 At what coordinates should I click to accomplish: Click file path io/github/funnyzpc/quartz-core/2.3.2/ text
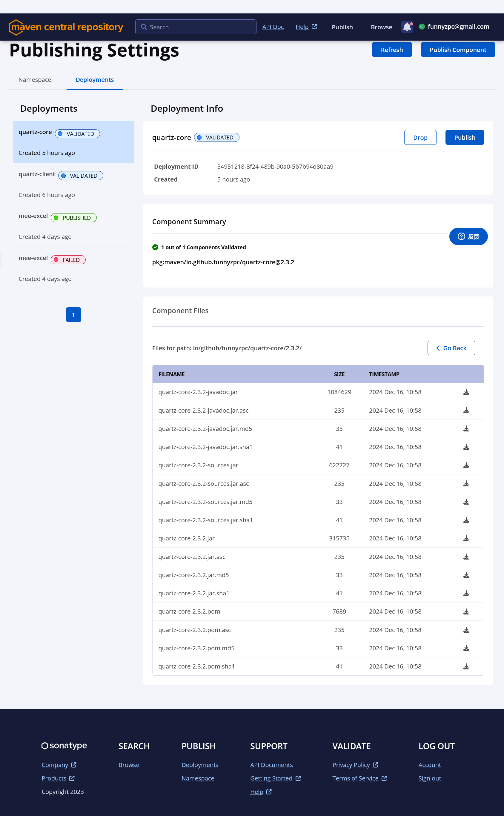[247, 348]
